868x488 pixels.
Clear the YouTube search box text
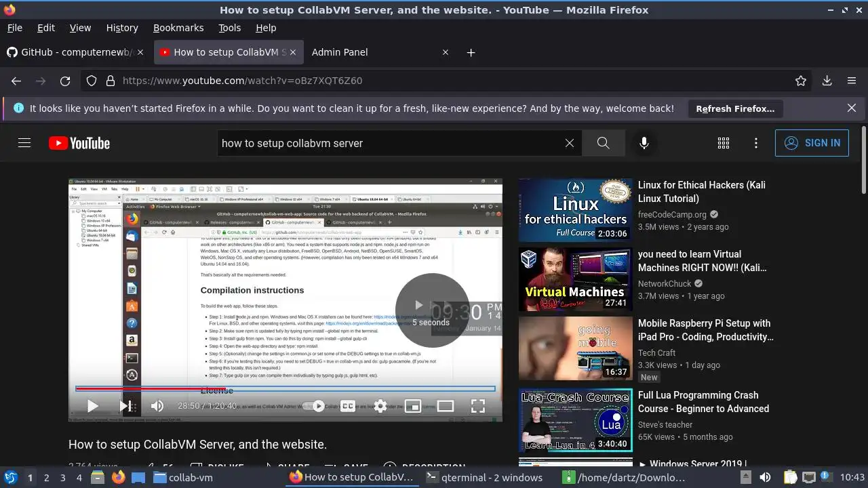(570, 143)
